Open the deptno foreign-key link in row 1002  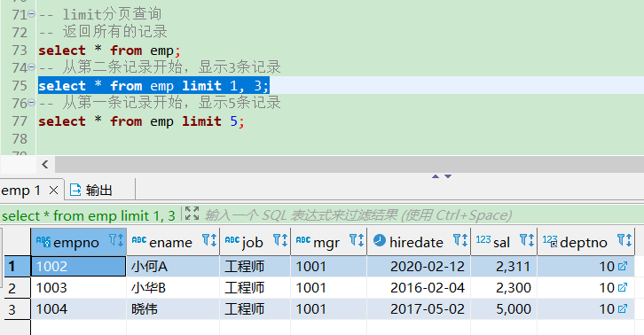(623, 266)
